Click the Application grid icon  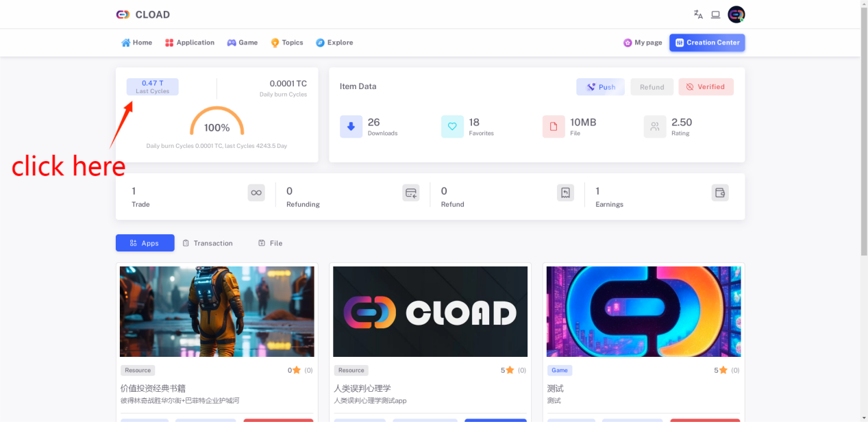(169, 42)
